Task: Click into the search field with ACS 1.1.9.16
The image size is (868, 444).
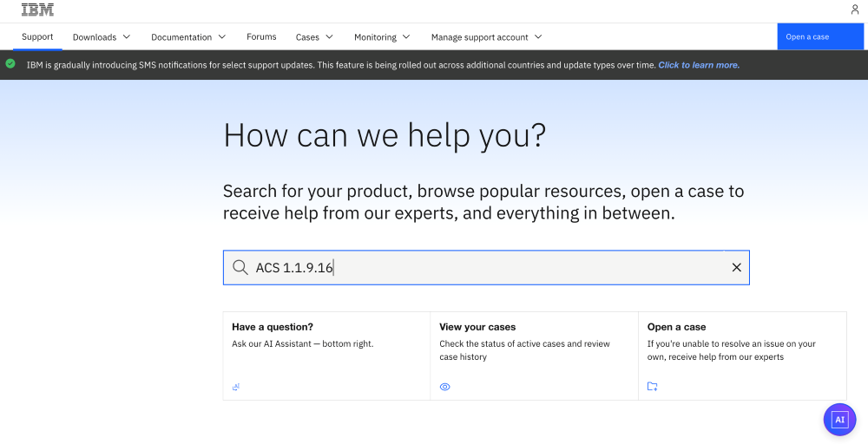Action: 486,268
